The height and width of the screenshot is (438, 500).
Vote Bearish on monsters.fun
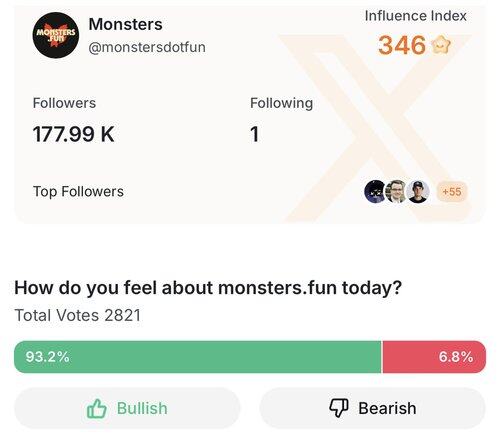pos(373,408)
